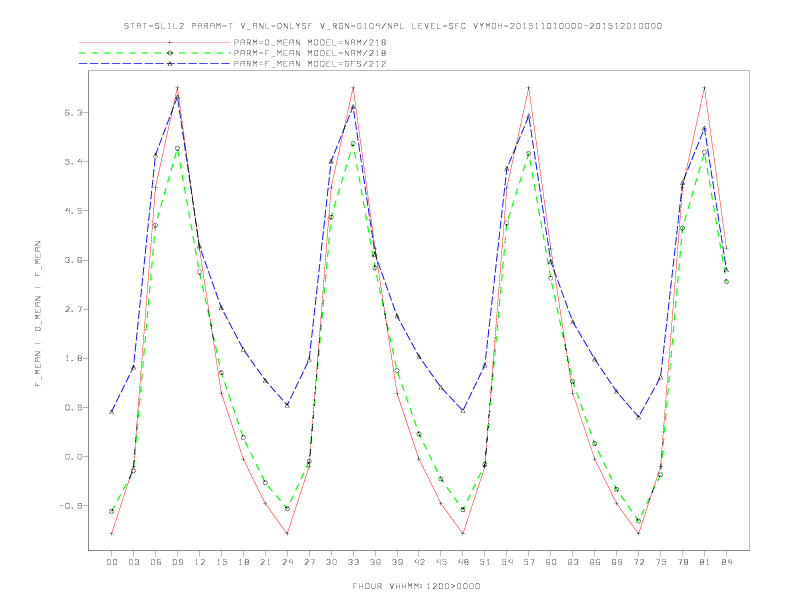Click the x-axis tick label 09
792x612 pixels.
pyautogui.click(x=177, y=562)
